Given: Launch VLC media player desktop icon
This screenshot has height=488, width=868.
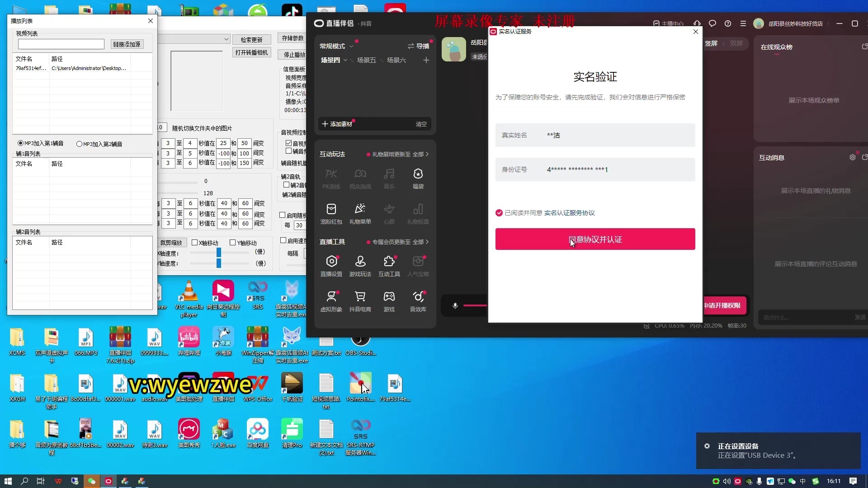Looking at the screenshot, I should click(x=189, y=299).
